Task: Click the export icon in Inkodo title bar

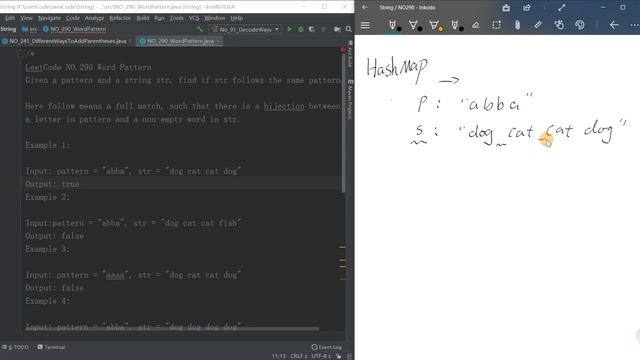Action: 506,7
